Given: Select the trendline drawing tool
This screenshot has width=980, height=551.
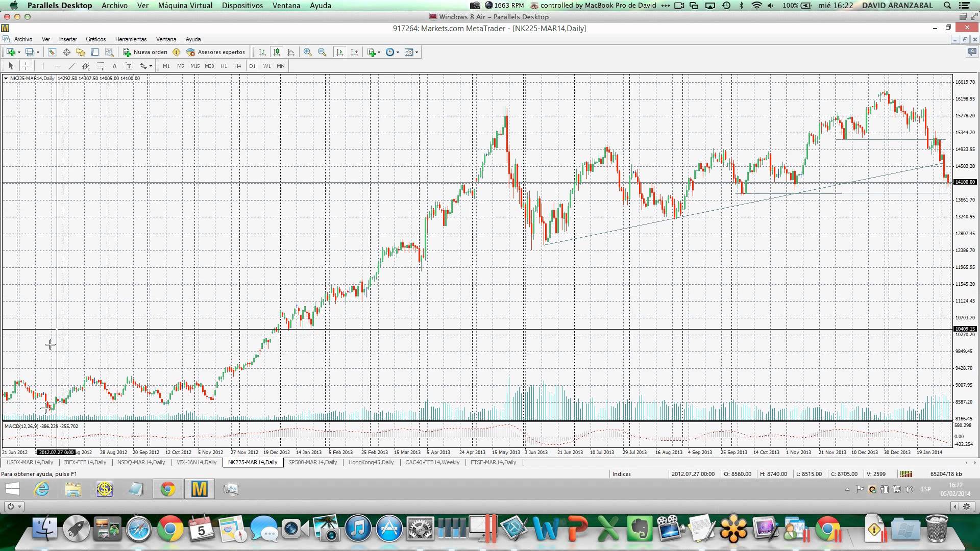Looking at the screenshot, I should click(72, 66).
